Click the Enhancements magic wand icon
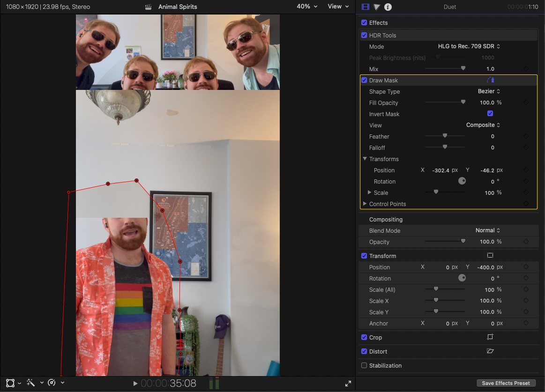Viewport: 545px width, 392px height. [x=30, y=383]
